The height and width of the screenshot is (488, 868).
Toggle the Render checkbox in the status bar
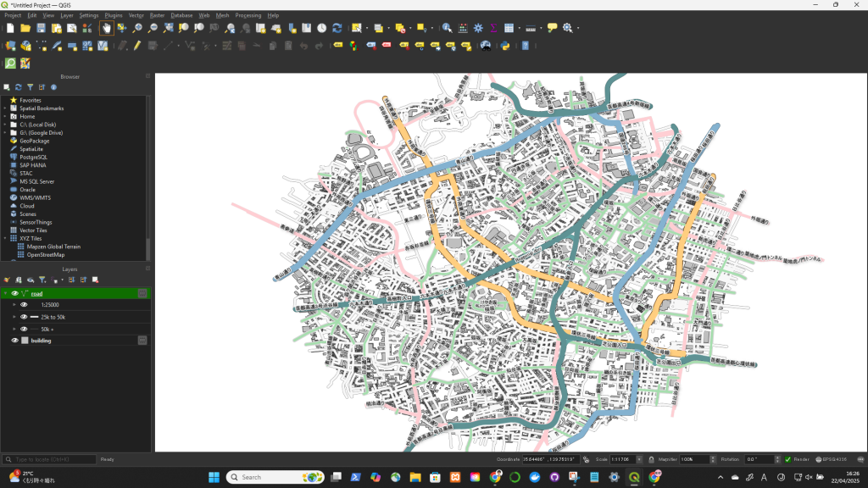(787, 459)
